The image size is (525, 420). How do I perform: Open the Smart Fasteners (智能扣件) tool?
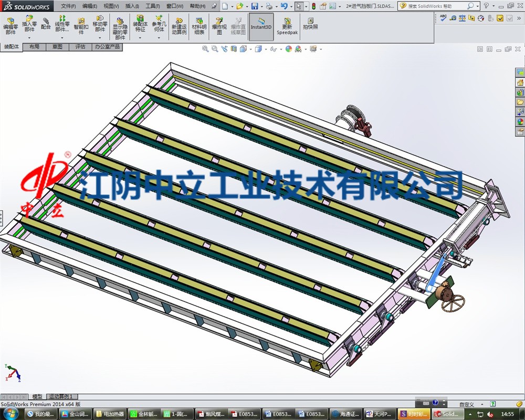coord(81,26)
